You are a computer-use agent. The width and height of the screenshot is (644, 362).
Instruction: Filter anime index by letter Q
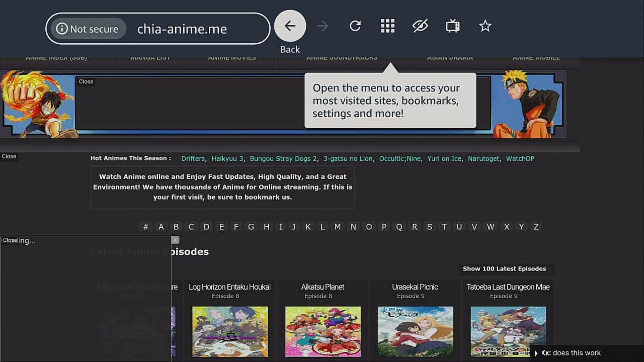pos(399,227)
